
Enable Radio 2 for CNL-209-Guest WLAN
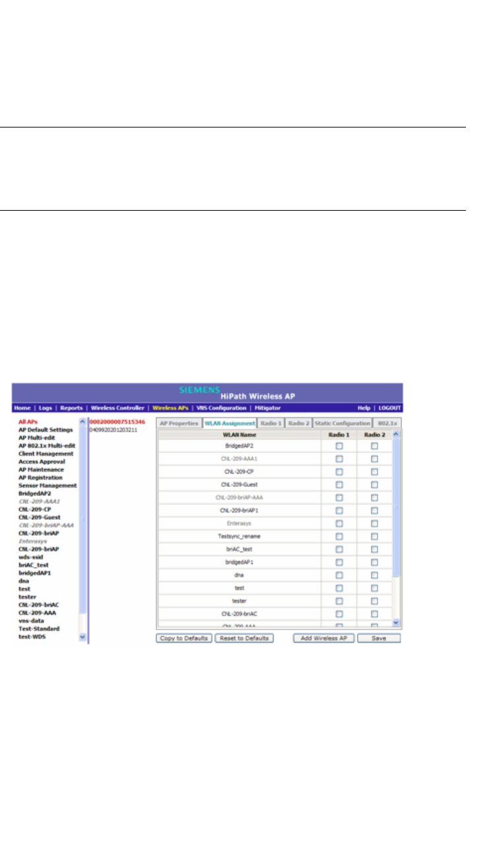pyautogui.click(x=374, y=485)
